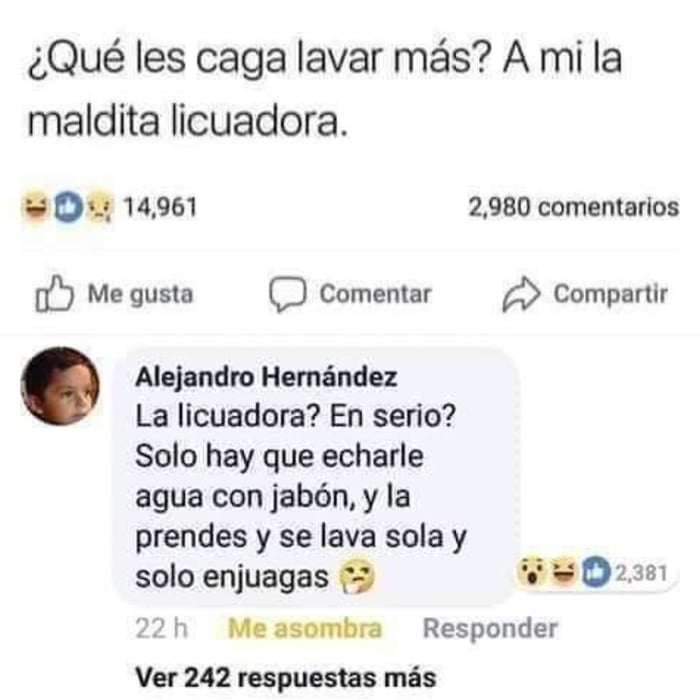Open Alejandro Hernández profile name
The image size is (700, 700).
pyautogui.click(x=266, y=377)
